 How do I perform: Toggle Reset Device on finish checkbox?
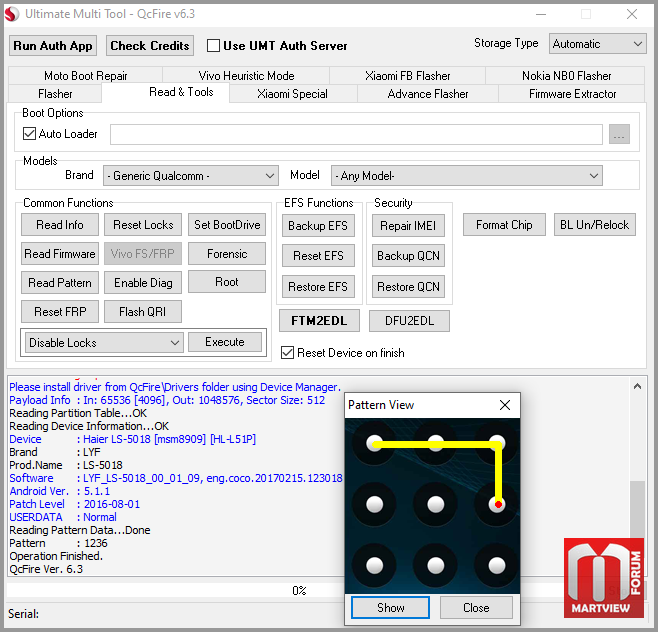click(287, 353)
